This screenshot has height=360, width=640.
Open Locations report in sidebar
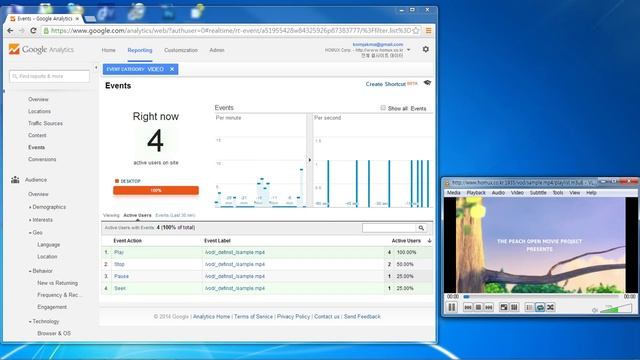pyautogui.click(x=40, y=111)
